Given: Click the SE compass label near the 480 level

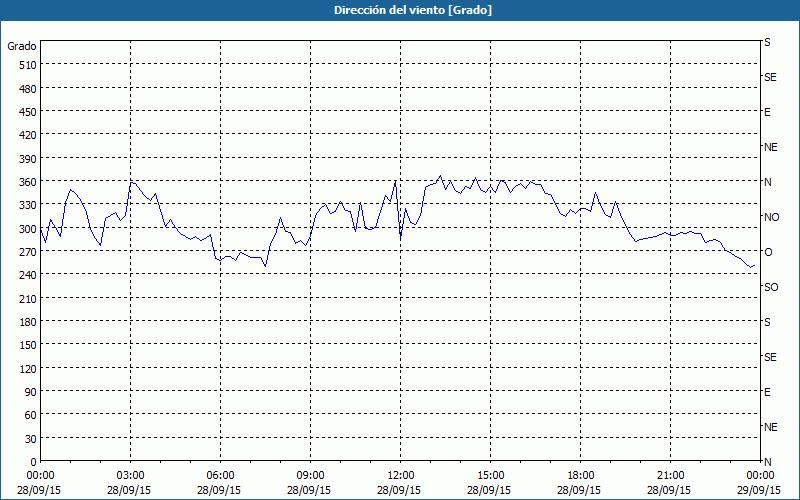Looking at the screenshot, I should click(x=770, y=77).
